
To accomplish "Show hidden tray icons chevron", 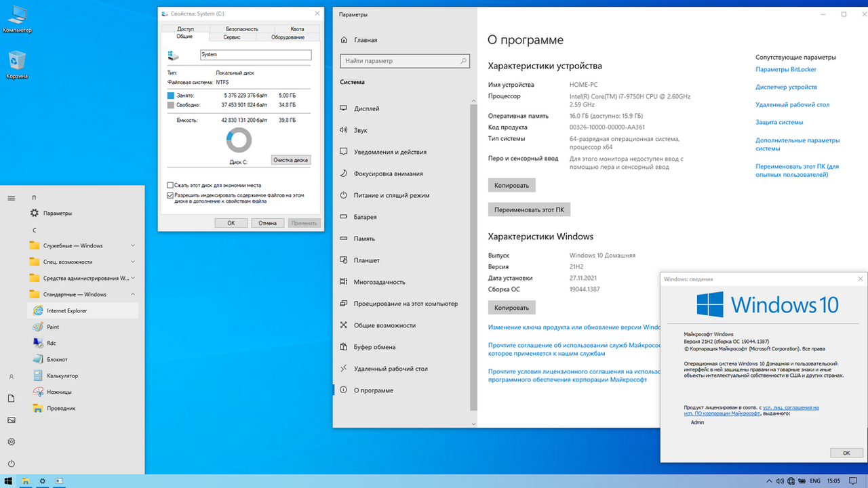I will pyautogui.click(x=769, y=481).
